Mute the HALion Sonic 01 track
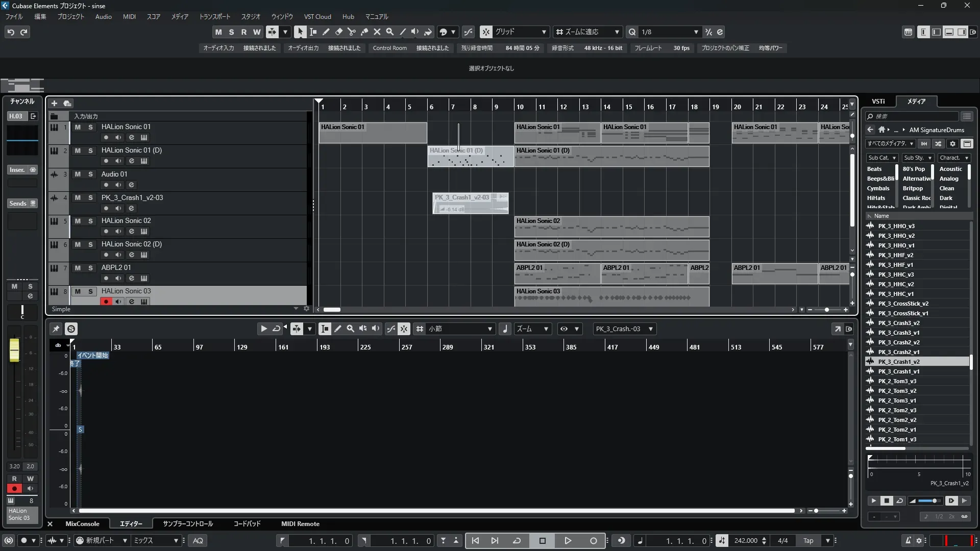 78,127
